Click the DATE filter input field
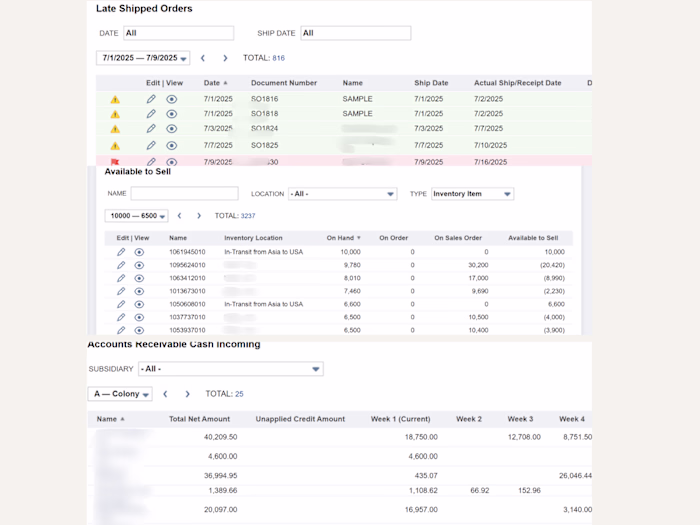The image size is (700, 525). click(179, 33)
